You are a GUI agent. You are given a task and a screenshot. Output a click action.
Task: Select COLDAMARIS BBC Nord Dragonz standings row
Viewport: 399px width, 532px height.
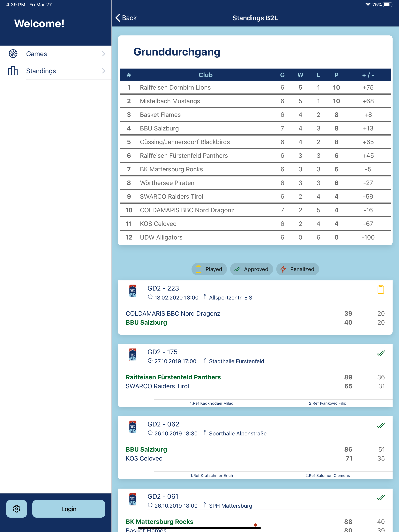pyautogui.click(x=255, y=210)
